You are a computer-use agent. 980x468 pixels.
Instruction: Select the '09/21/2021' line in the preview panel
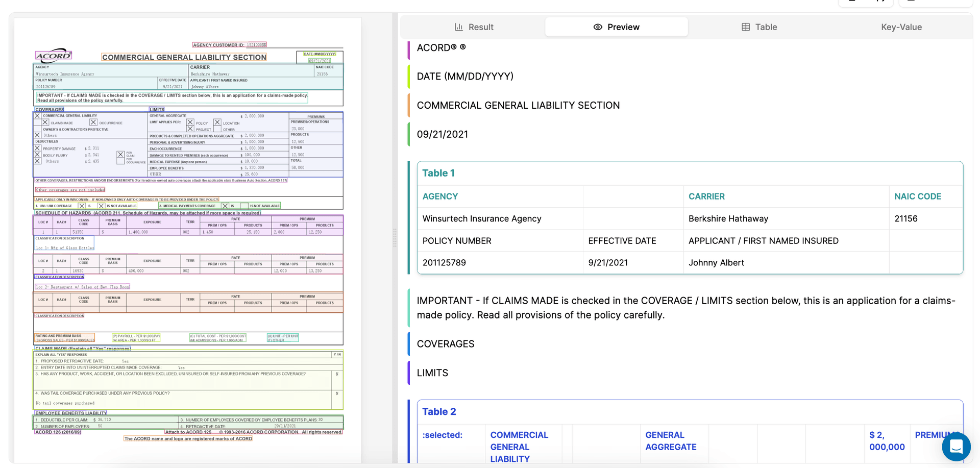(x=443, y=134)
